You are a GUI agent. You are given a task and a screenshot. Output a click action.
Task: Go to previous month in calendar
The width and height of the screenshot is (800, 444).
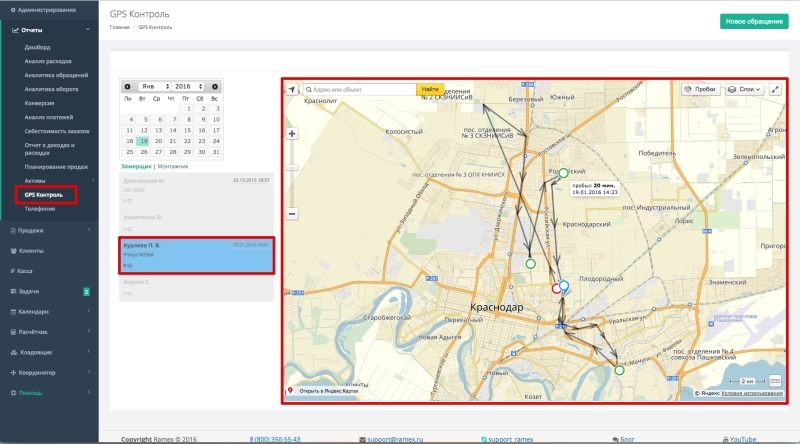pos(128,87)
